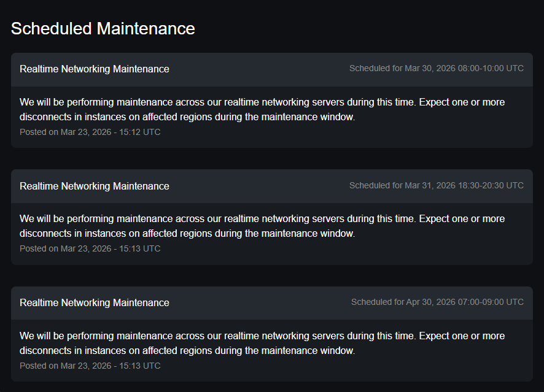Click the description text in the Mar 30 card
This screenshot has width=544, height=392.
coord(262,109)
